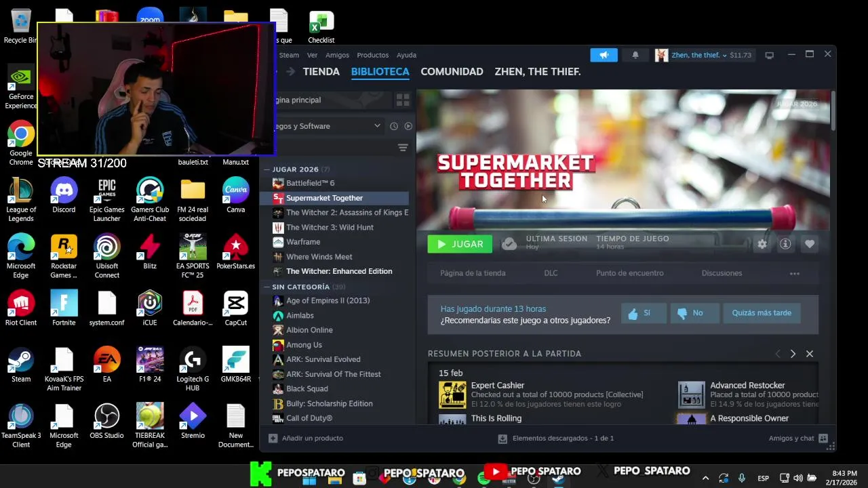This screenshot has height=488, width=868.
Task: Go to TIENDA tab
Action: click(x=321, y=72)
